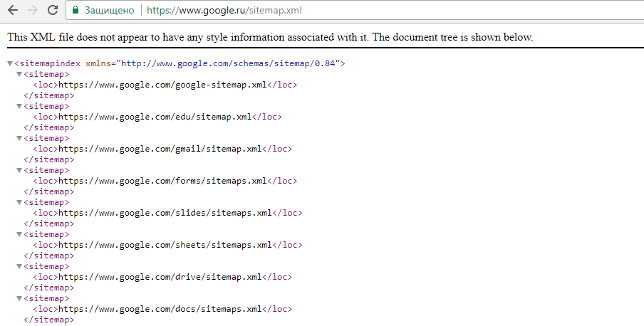644x326 pixels.
Task: Click the google-sitemap.xml loc URL text
Action: pyautogui.click(x=162, y=85)
